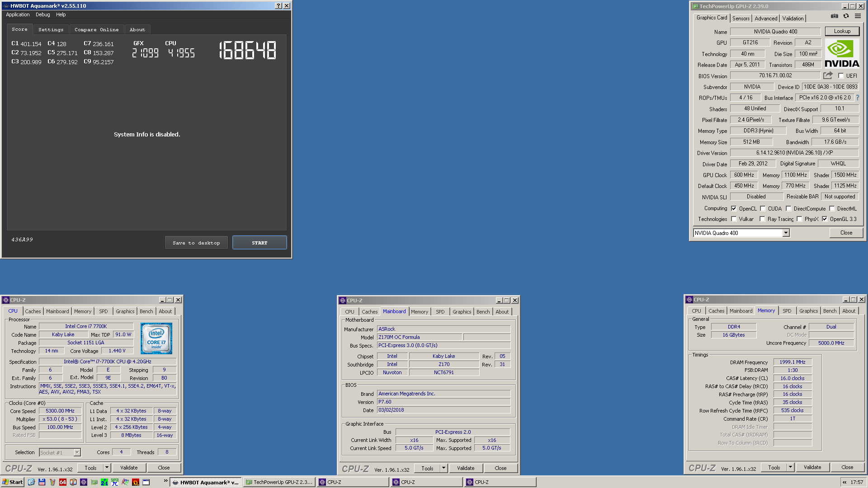This screenshot has height=488, width=868.
Task: Click Tools button in Memory CPU-Z window
Action: pyautogui.click(x=774, y=467)
